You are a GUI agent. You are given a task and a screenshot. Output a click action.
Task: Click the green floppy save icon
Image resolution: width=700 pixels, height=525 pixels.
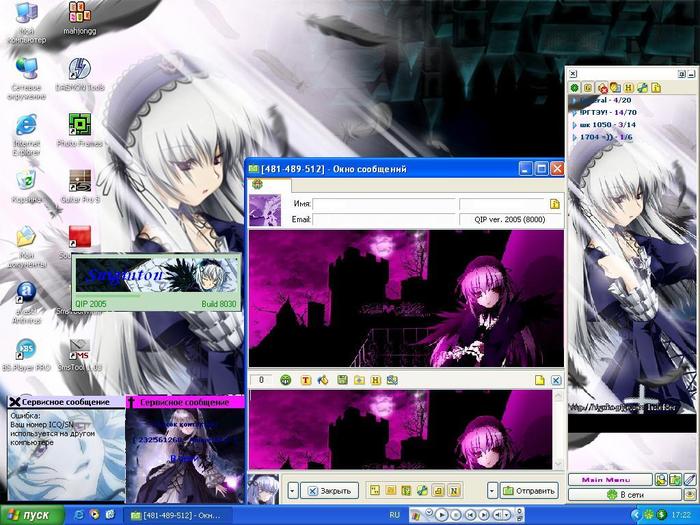pos(342,380)
